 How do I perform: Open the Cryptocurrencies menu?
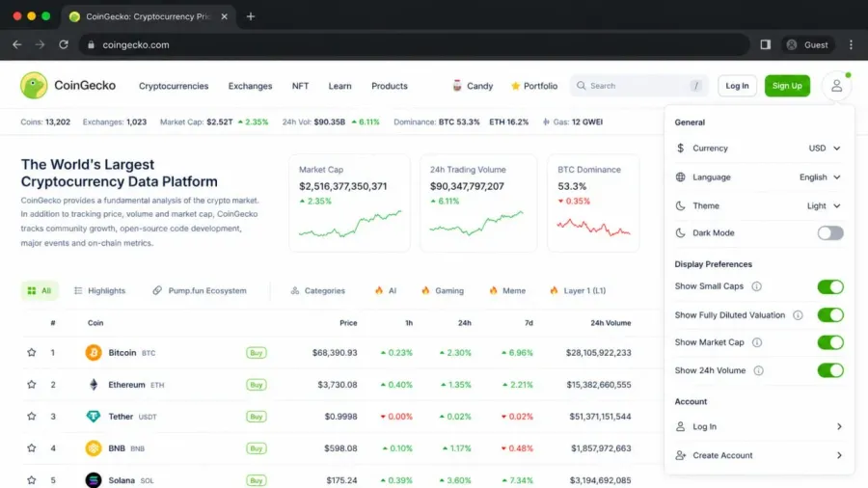174,86
